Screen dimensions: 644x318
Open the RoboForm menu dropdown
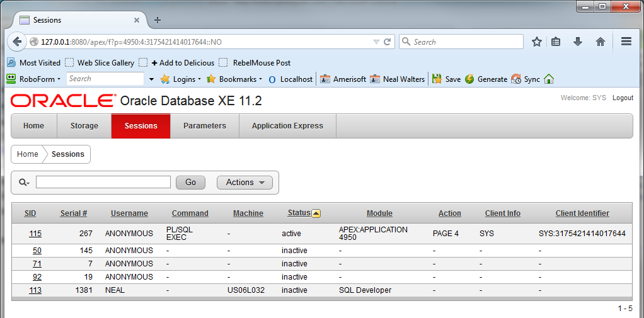coord(35,79)
